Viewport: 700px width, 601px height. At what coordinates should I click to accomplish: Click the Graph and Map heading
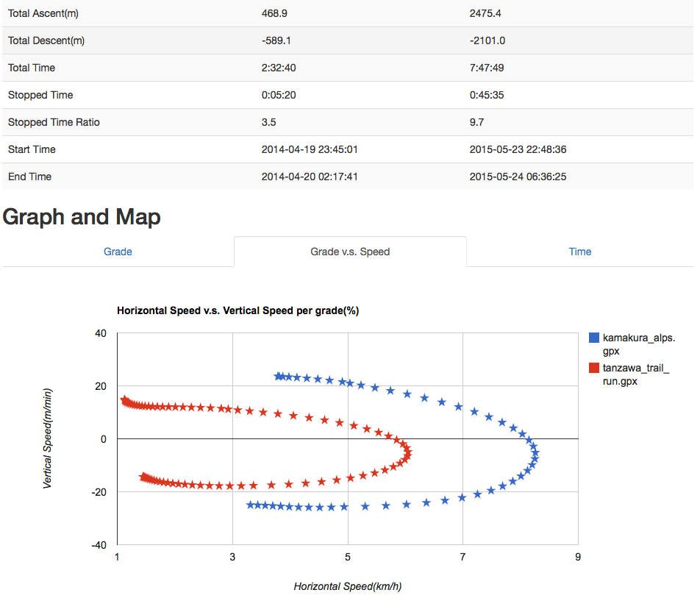click(x=81, y=217)
